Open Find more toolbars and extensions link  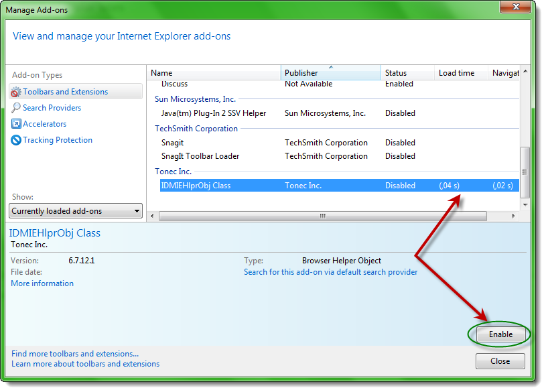[x=75, y=354]
